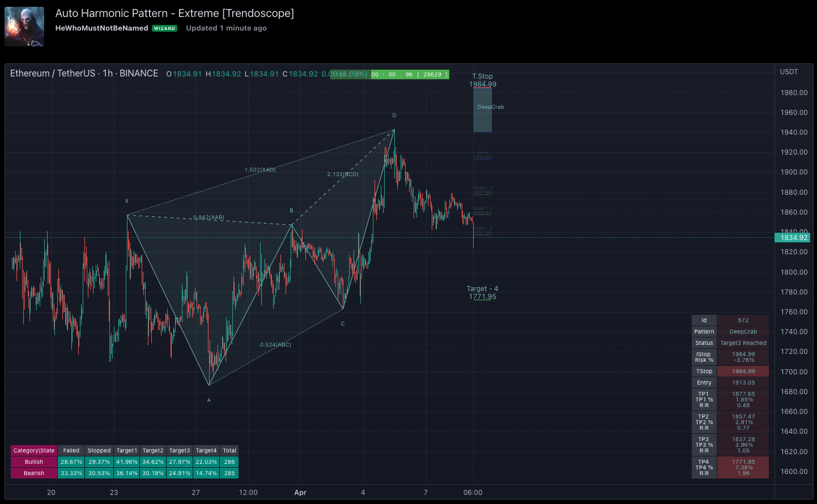Select the 0.524(ABC) ratio label
The image size is (817, 504).
point(276,345)
